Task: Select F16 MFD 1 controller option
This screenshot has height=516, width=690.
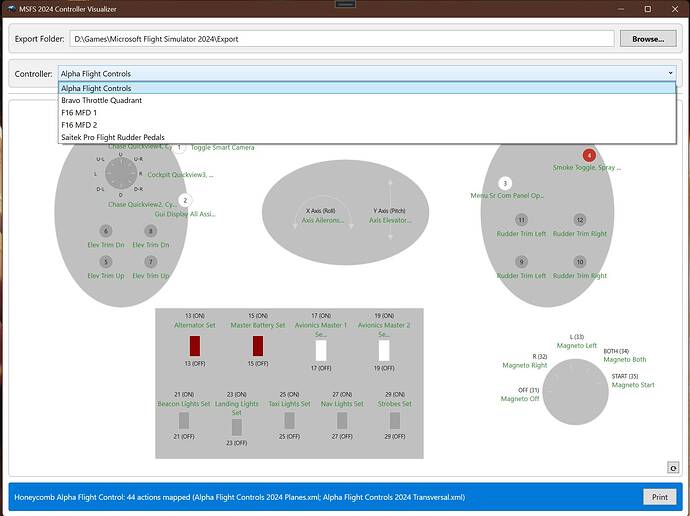Action: pos(367,113)
